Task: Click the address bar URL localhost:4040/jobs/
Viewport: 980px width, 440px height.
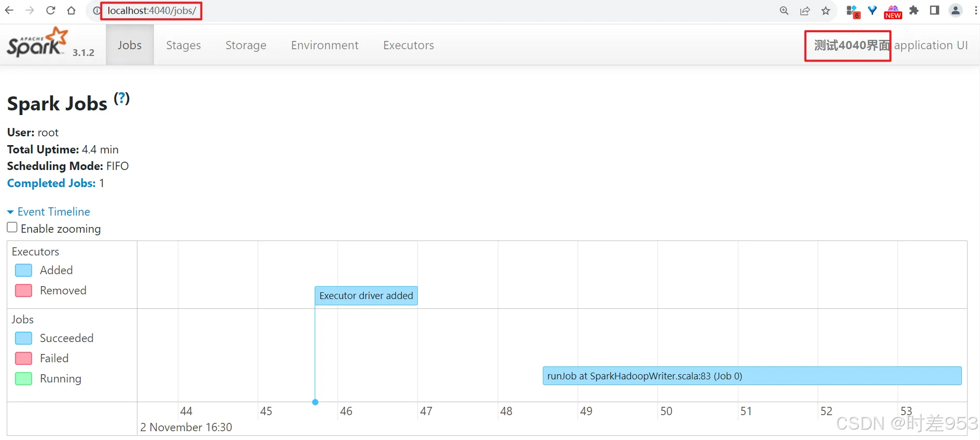Action: point(151,11)
